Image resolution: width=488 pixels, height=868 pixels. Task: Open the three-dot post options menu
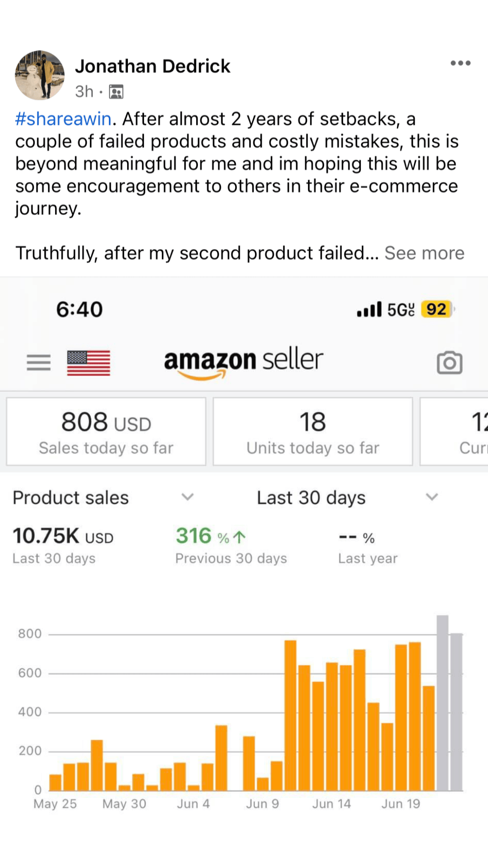[x=460, y=63]
